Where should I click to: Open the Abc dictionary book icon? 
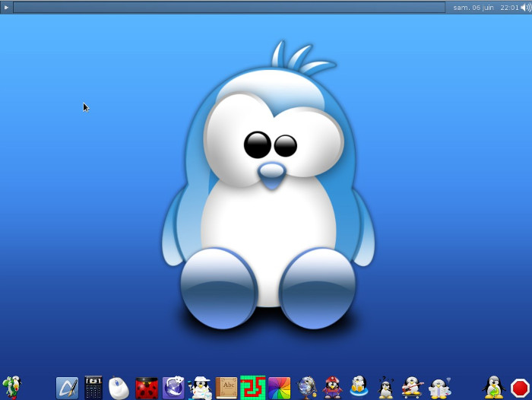tap(226, 388)
